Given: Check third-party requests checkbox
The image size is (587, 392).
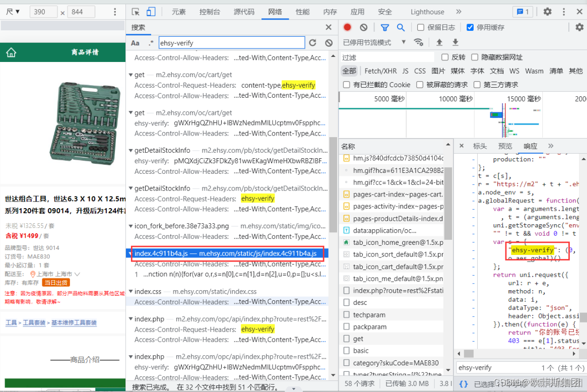Looking at the screenshot, I should tap(477, 85).
